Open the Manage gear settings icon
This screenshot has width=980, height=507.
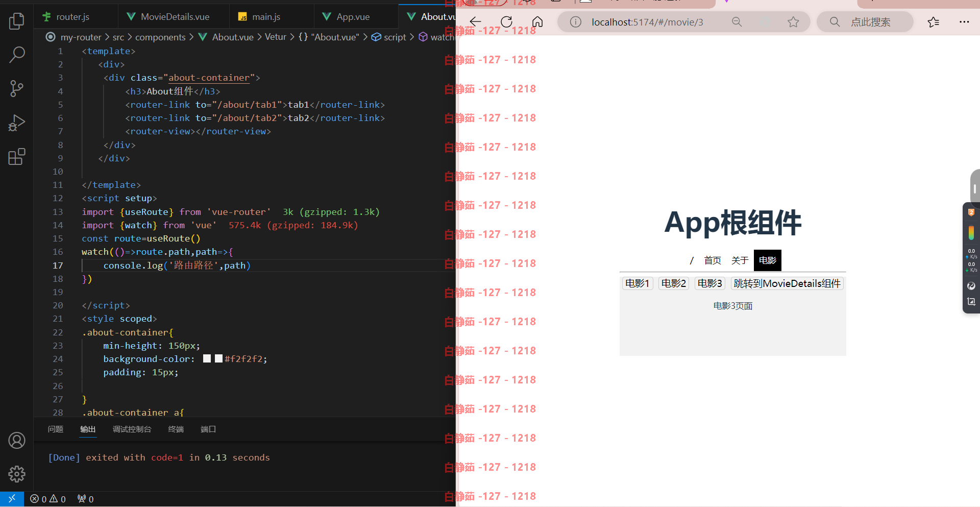coord(17,474)
